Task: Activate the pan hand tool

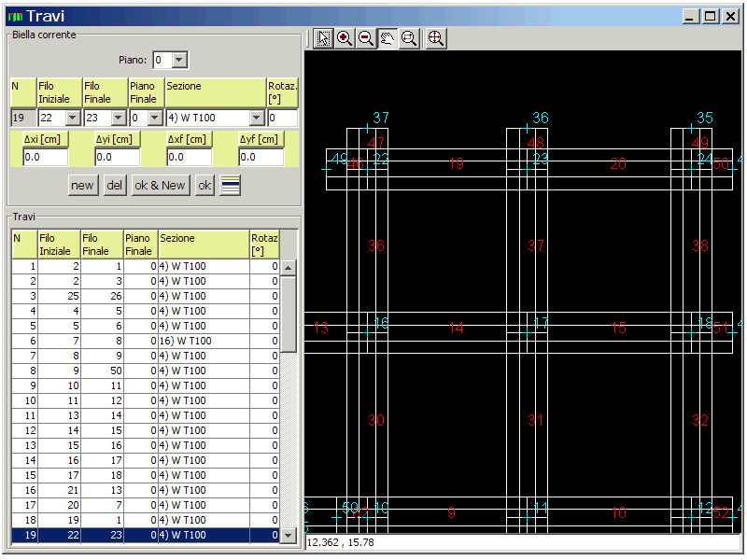Action: (388, 38)
